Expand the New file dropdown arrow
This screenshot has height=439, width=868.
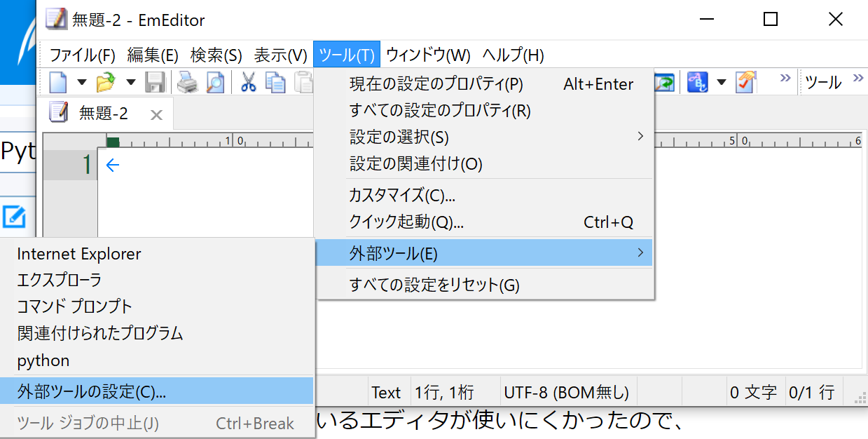click(x=81, y=83)
